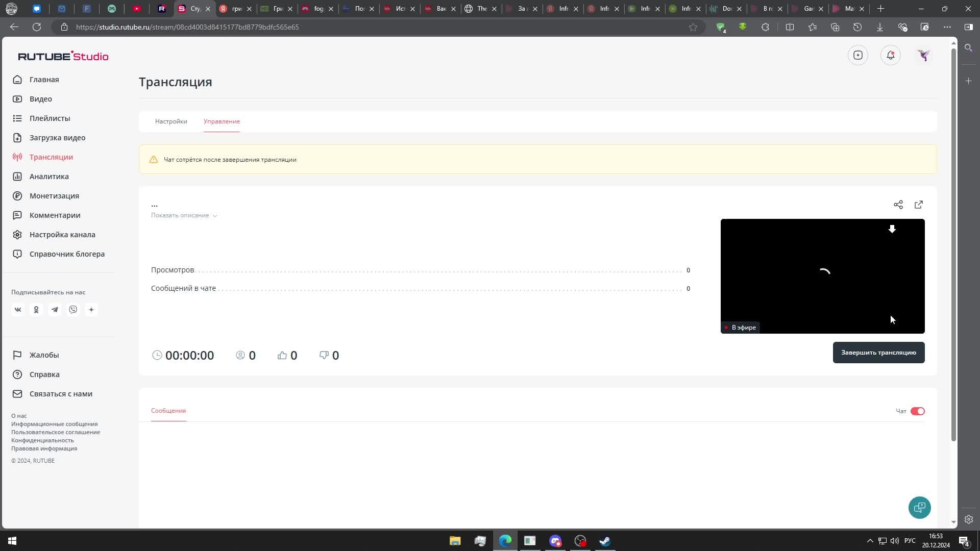Click the live stream video preview

822,276
